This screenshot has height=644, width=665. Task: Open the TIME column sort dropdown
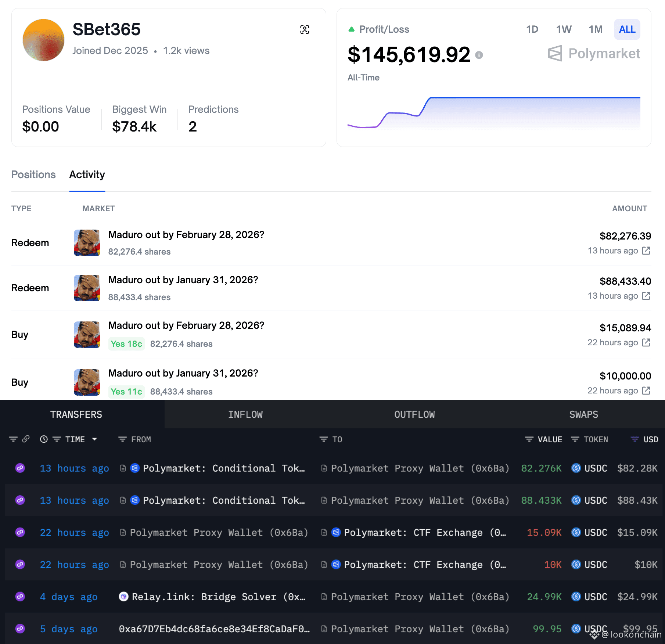click(x=94, y=439)
